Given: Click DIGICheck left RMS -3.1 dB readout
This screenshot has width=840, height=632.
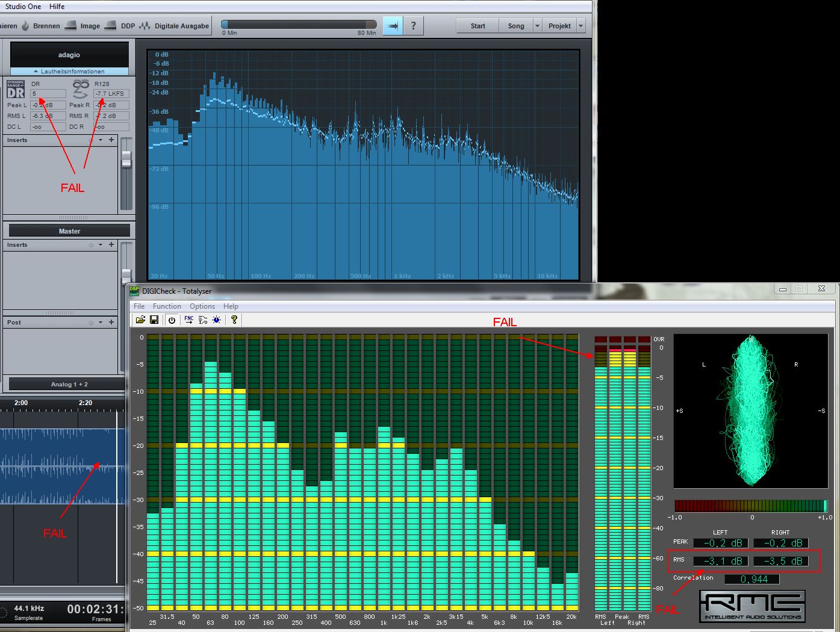Looking at the screenshot, I should (x=721, y=561).
